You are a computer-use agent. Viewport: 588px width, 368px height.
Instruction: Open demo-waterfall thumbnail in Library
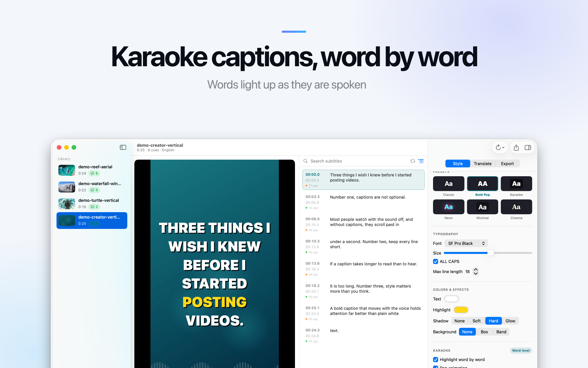tap(67, 187)
